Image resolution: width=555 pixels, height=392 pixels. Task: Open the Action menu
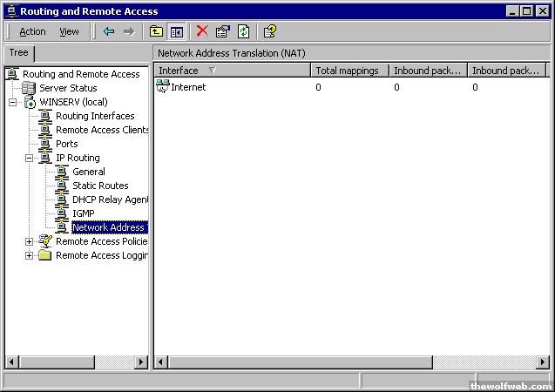32,31
